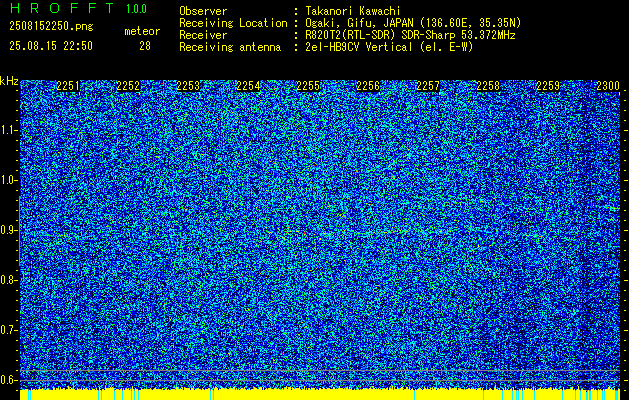Screen dimensions: 629x400
Task: Click the 2251 time marker
Action: click(x=68, y=86)
